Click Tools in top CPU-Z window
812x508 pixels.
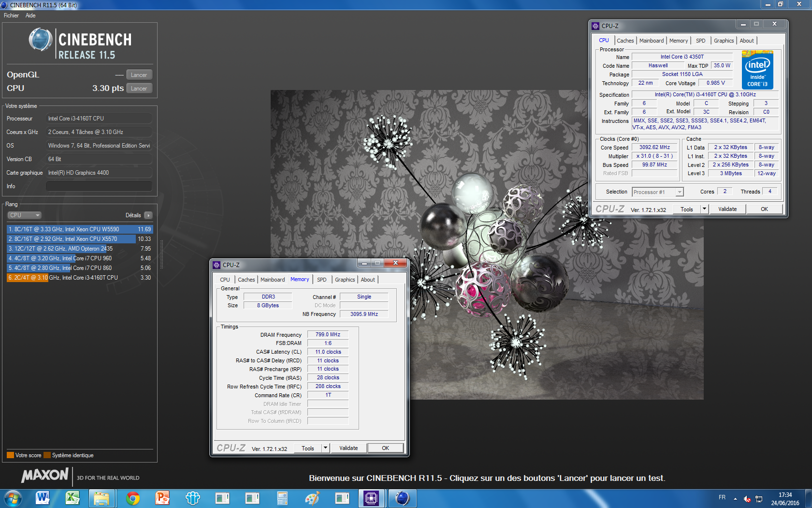[x=687, y=209]
